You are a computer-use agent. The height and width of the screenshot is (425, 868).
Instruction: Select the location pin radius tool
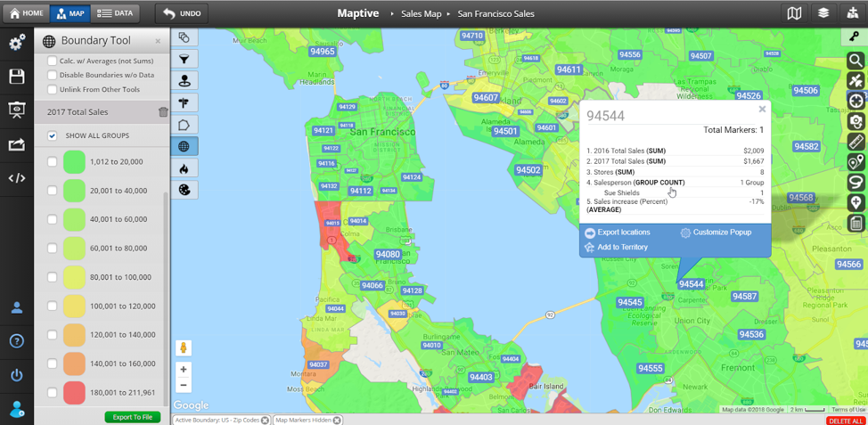click(x=184, y=81)
